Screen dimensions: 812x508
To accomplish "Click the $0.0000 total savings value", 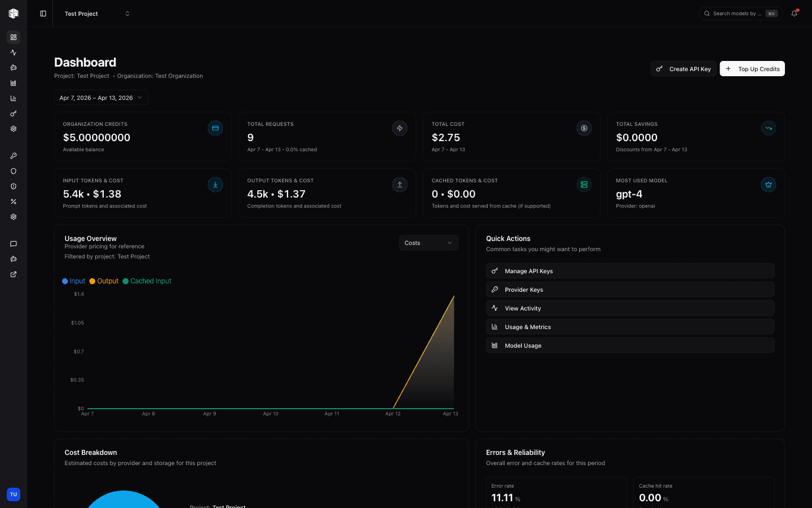I will pyautogui.click(x=637, y=138).
